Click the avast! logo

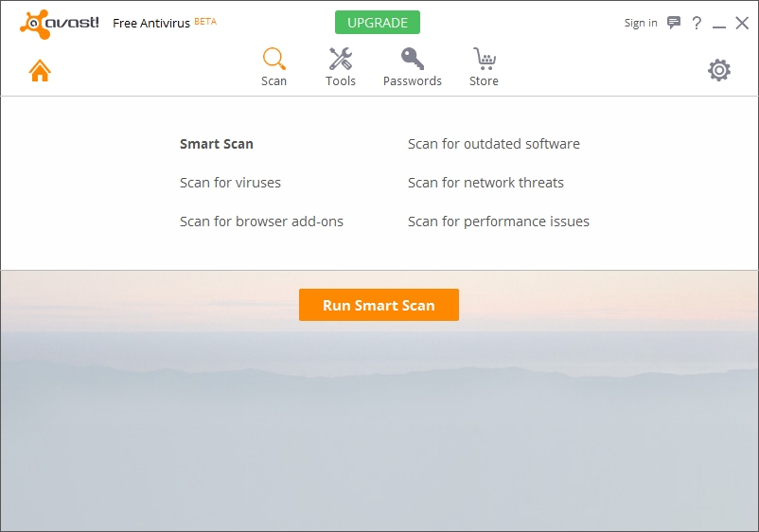(59, 23)
